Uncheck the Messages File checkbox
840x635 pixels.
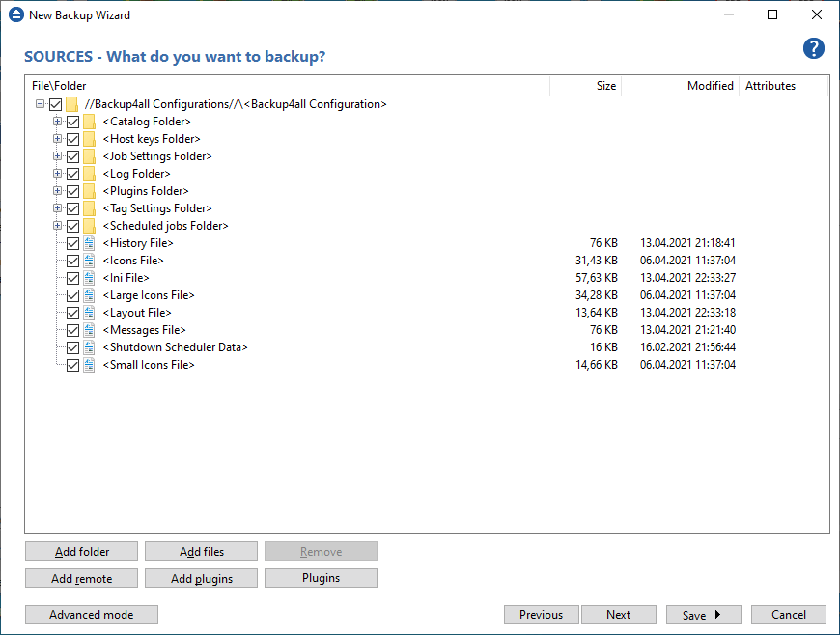(72, 330)
